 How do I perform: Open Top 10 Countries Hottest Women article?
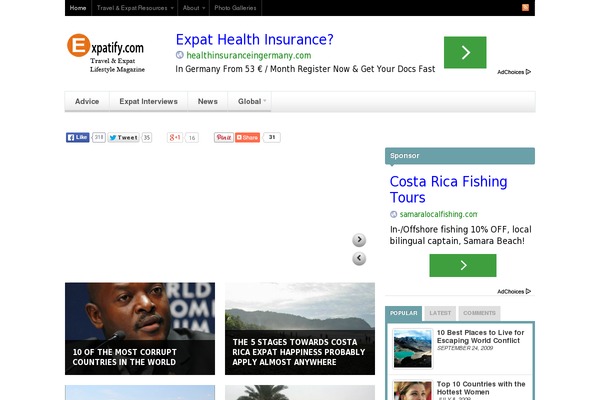pyautogui.click(x=481, y=388)
